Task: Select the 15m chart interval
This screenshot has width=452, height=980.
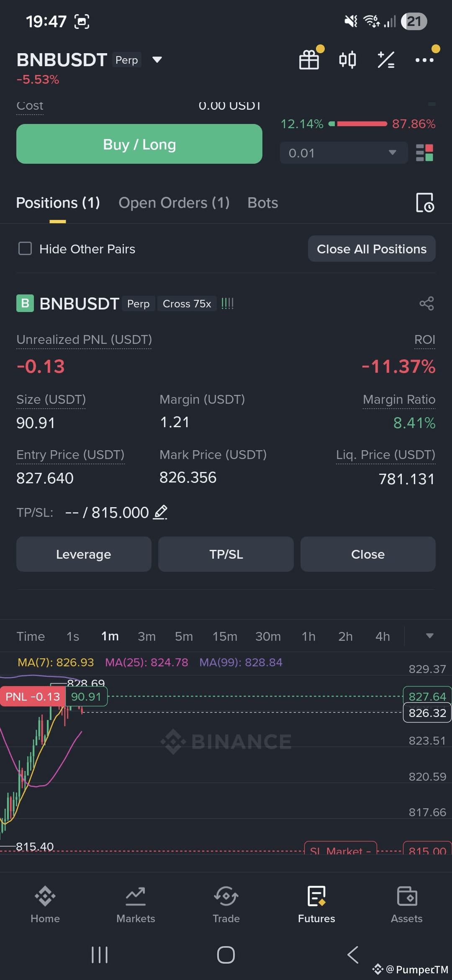Action: pos(225,636)
